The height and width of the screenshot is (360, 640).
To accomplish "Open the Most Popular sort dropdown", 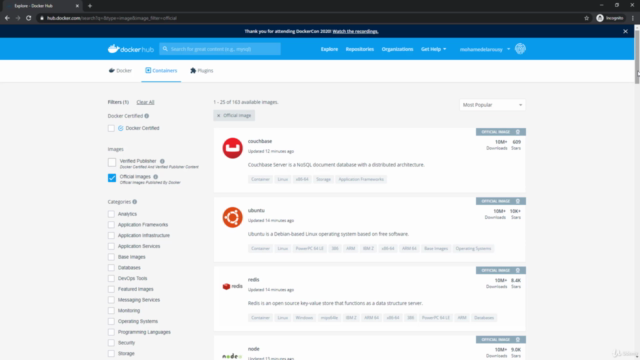I will pos(492,105).
